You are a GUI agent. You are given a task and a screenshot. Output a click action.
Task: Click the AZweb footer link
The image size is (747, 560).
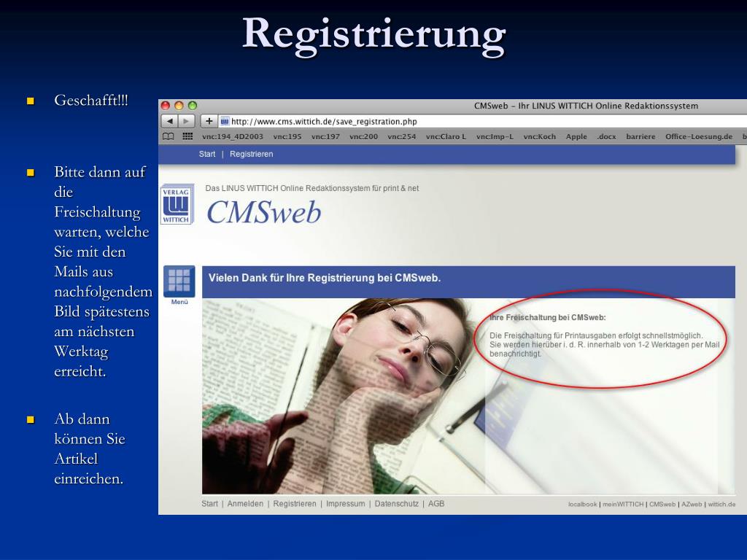pyautogui.click(x=692, y=505)
